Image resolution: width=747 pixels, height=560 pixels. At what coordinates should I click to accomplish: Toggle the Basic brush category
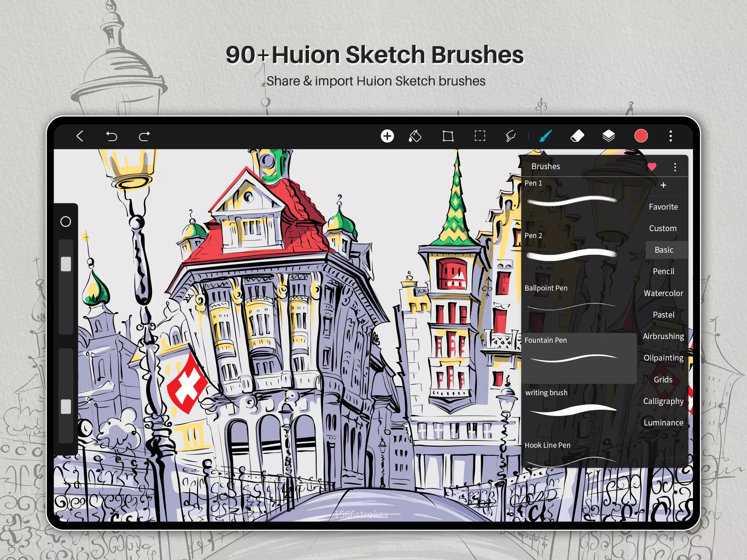(664, 249)
